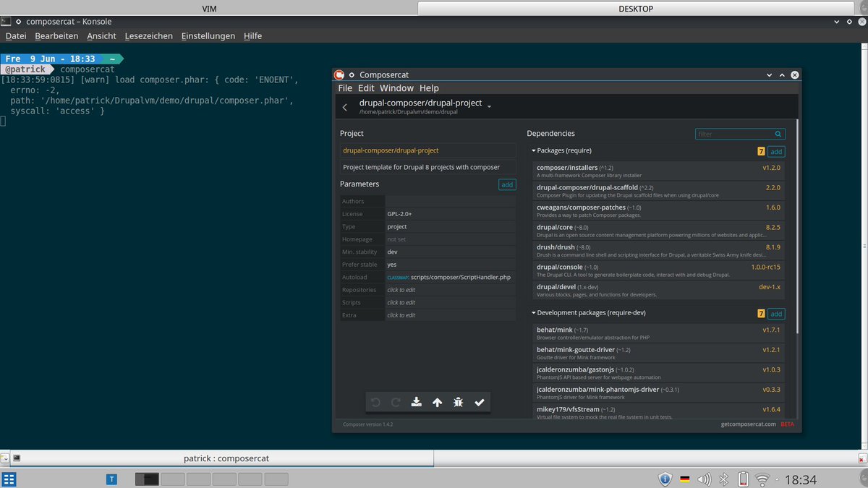Image resolution: width=868 pixels, height=488 pixels.
Task: Click the Bluetooth icon in the system tray
Action: coord(723,479)
